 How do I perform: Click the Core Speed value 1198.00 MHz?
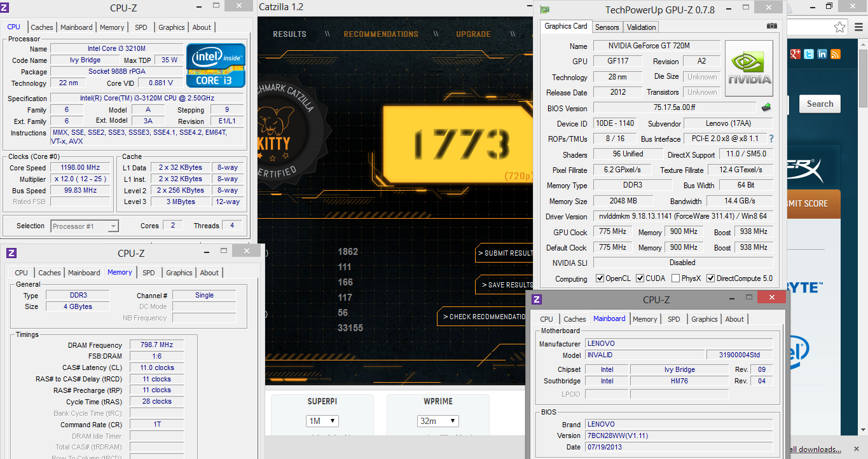(81, 168)
